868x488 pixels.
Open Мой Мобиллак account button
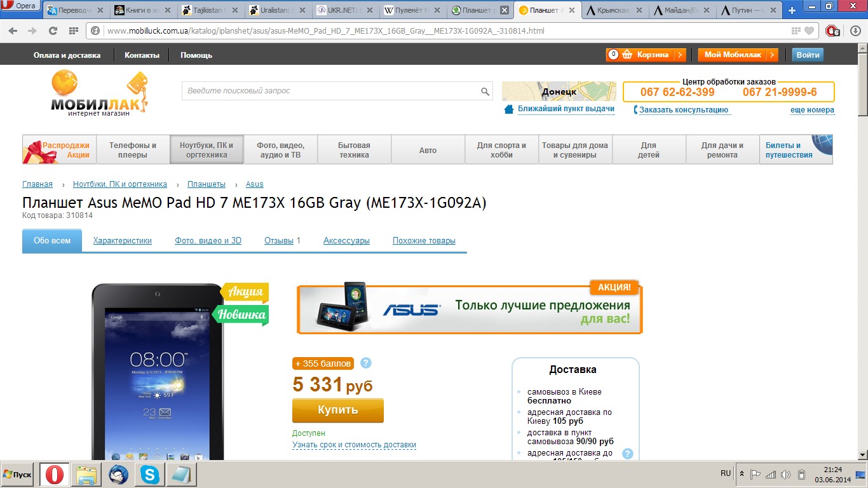pyautogui.click(x=738, y=55)
